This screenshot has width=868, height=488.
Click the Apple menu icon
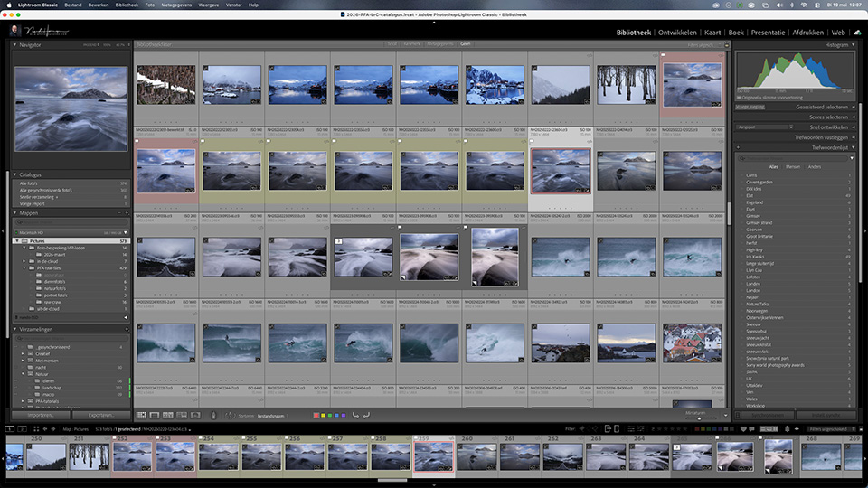coord(8,5)
